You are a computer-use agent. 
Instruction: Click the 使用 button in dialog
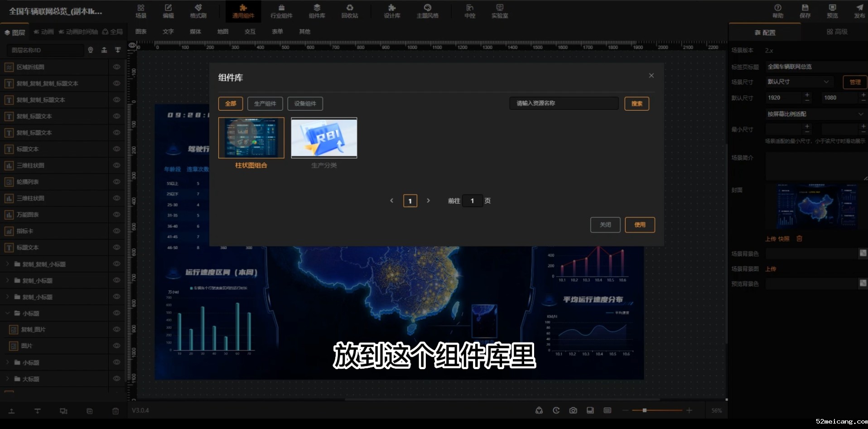point(640,225)
